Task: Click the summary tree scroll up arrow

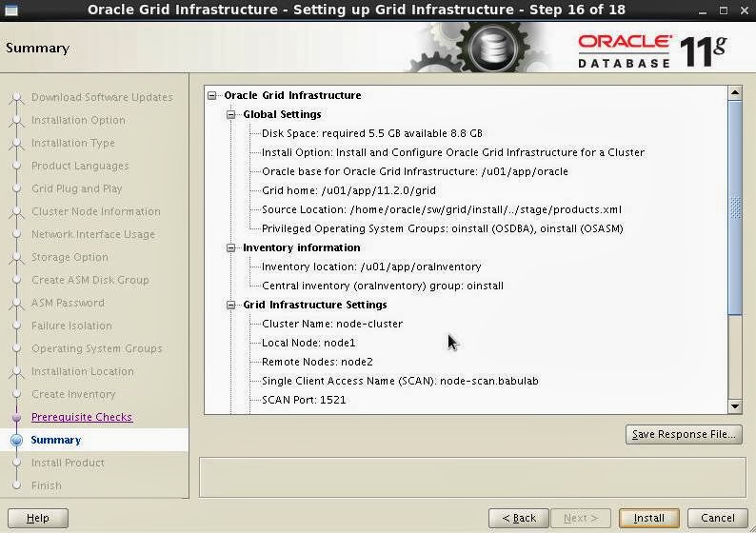Action: coord(735,92)
